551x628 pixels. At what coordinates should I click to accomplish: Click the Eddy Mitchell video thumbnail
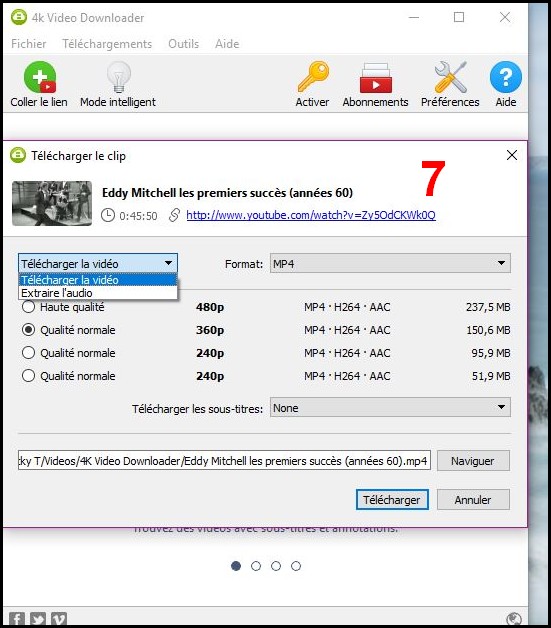pos(52,203)
